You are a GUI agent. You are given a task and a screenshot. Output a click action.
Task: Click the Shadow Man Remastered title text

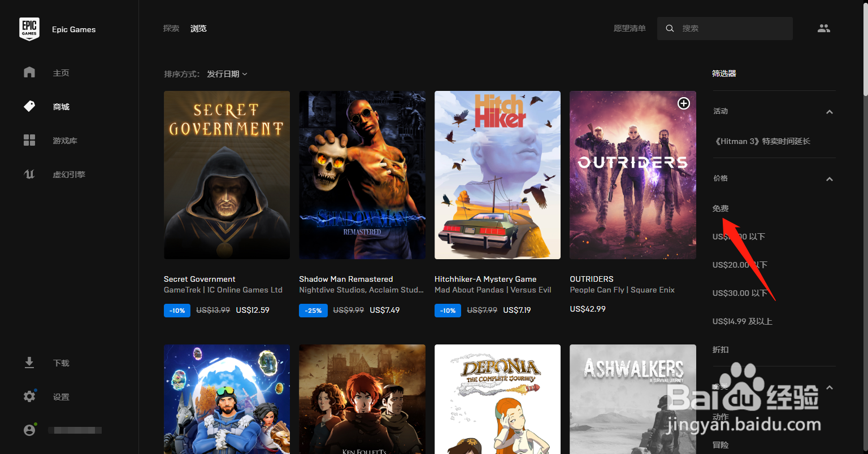tap(346, 279)
